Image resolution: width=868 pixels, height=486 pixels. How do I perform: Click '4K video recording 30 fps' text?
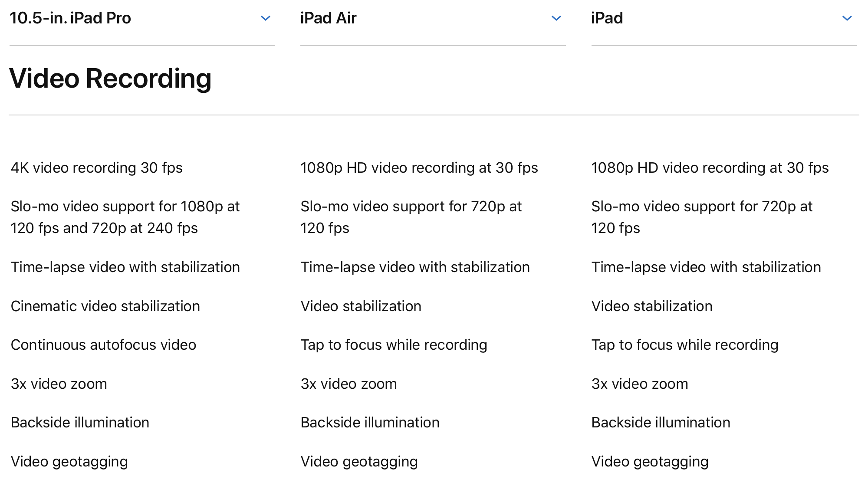coord(97,168)
